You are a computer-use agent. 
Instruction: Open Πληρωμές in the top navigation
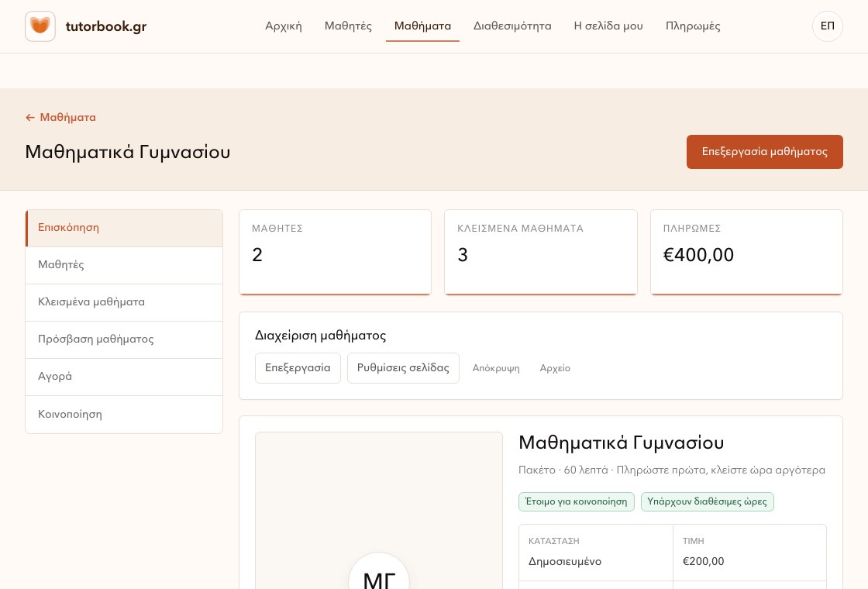click(x=693, y=26)
